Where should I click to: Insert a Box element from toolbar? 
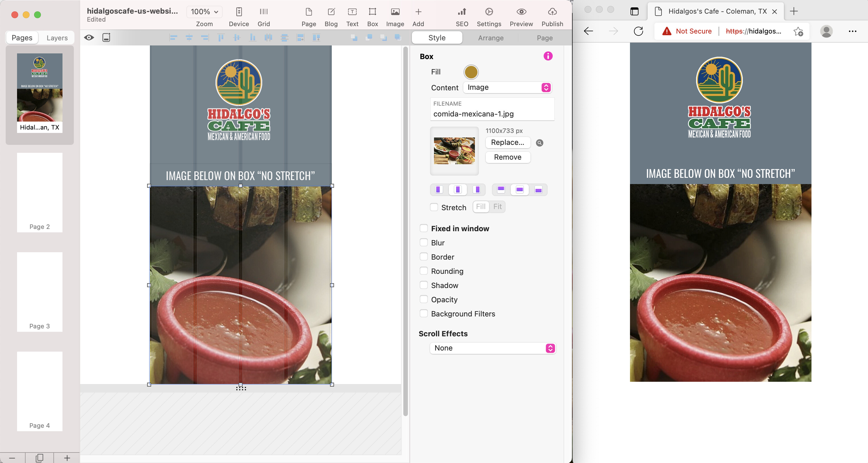coord(372,17)
